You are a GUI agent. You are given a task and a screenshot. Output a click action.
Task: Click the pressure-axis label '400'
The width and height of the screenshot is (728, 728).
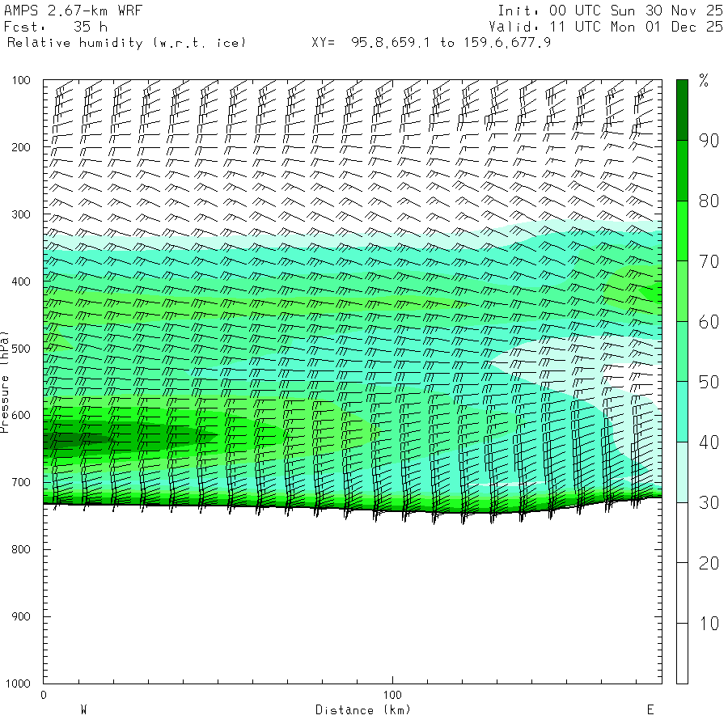pos(21,281)
